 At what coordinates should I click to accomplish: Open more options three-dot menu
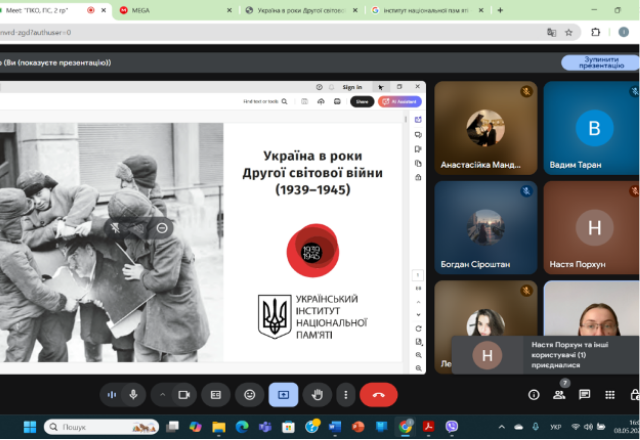point(345,394)
